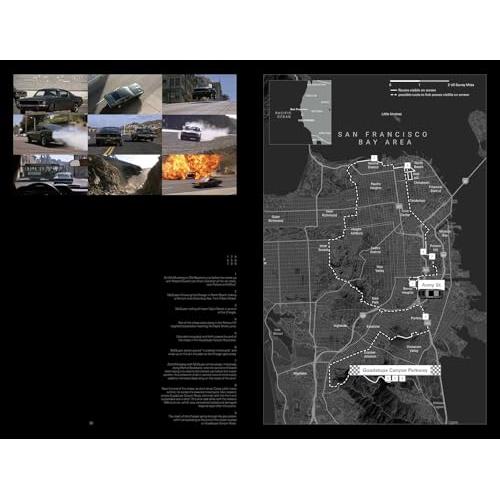Open the explosion fireball photo
Image resolution: width=500 pixels, height=500 pixels.
[x=199, y=175]
